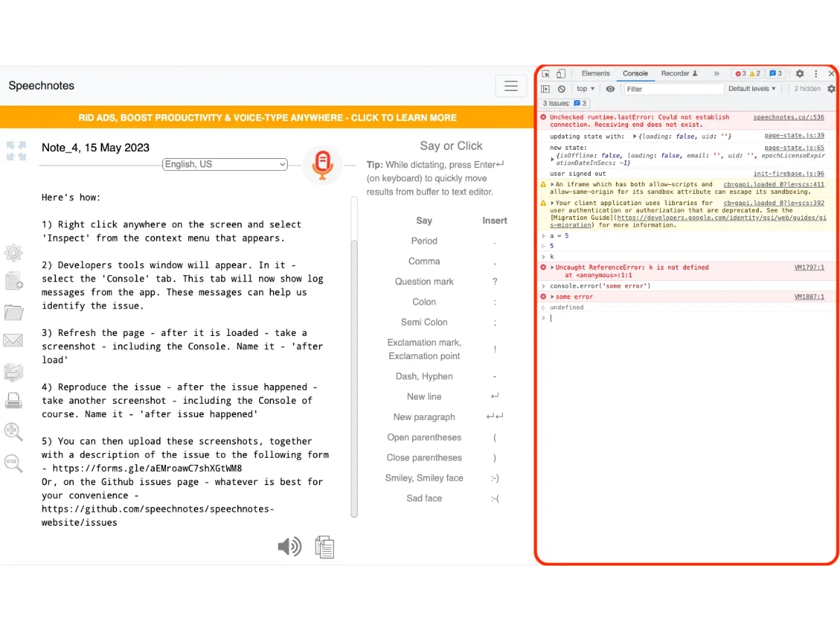The height and width of the screenshot is (630, 840).
Task: Expand the 'some error' console message
Action: tap(553, 297)
